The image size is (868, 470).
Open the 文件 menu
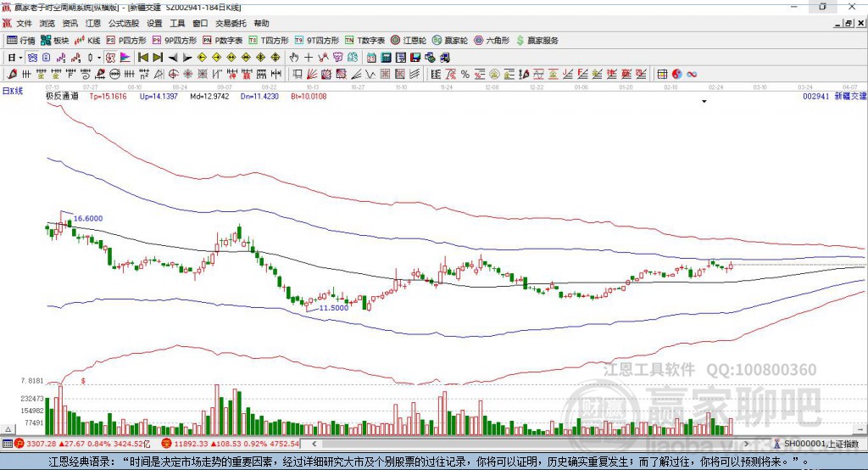pyautogui.click(x=24, y=23)
